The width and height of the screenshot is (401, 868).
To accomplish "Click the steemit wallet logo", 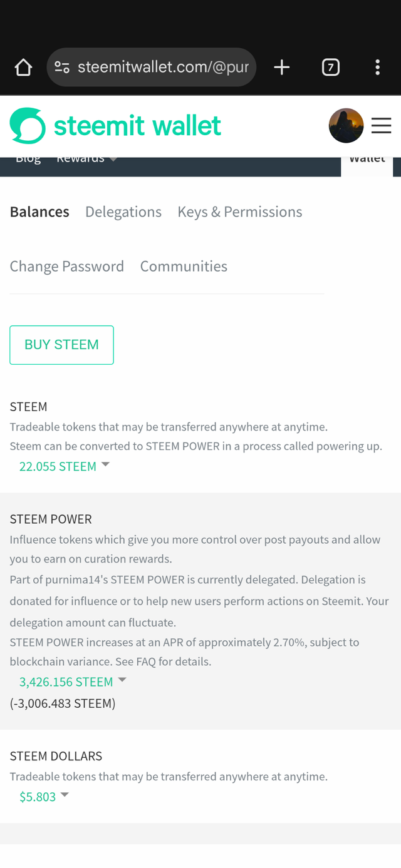I will [115, 126].
